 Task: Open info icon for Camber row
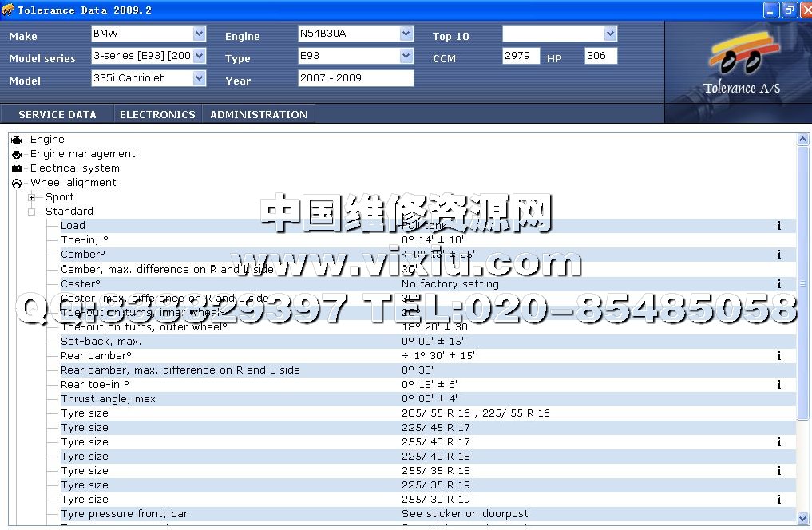pyautogui.click(x=779, y=255)
